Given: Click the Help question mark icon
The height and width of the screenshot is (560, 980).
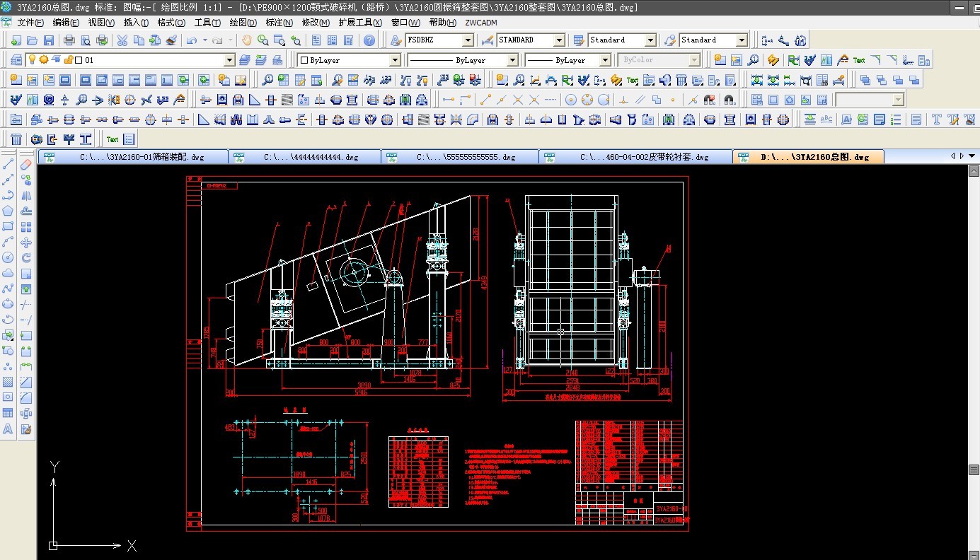Looking at the screenshot, I should pyautogui.click(x=369, y=40).
